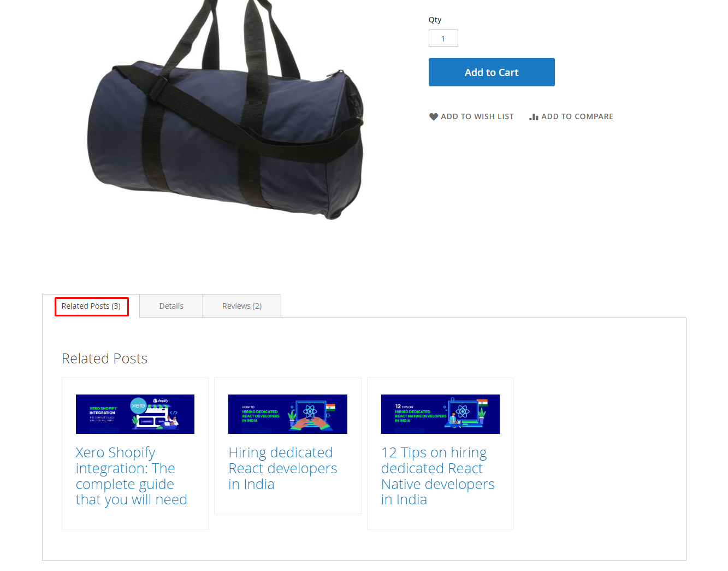Open the Xero Shopify integration post title
The height and width of the screenshot is (571, 728).
[131, 476]
